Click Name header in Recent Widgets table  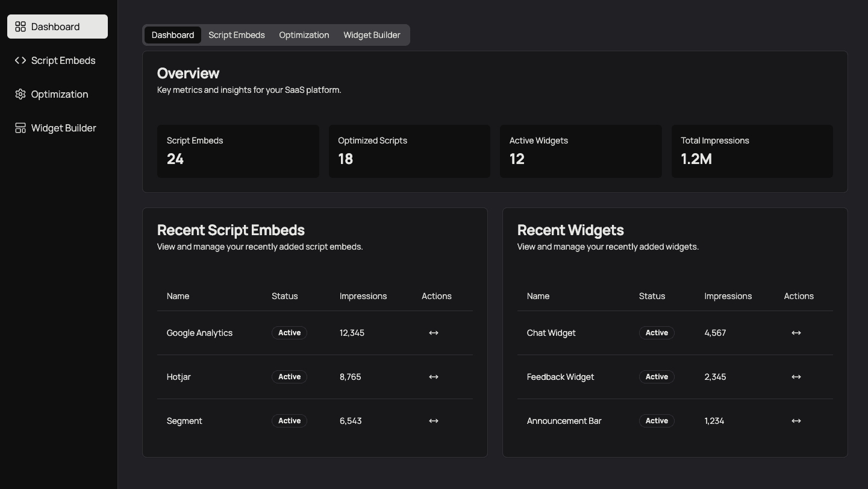[x=538, y=296]
